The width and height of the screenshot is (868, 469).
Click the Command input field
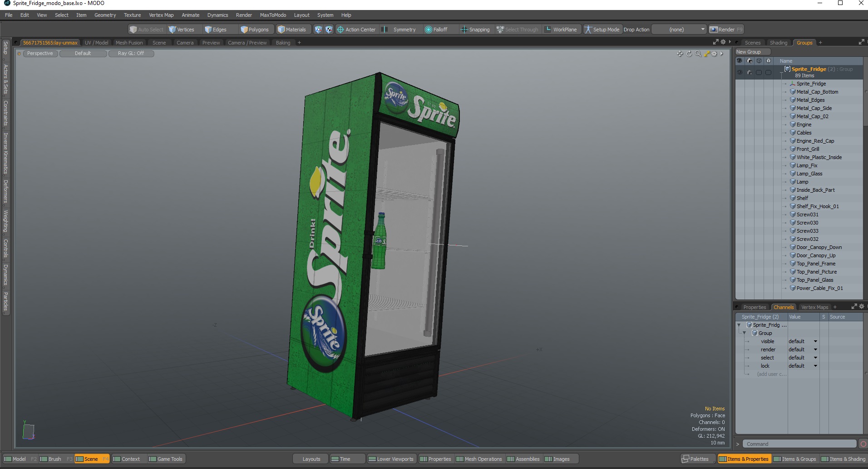[x=799, y=444]
